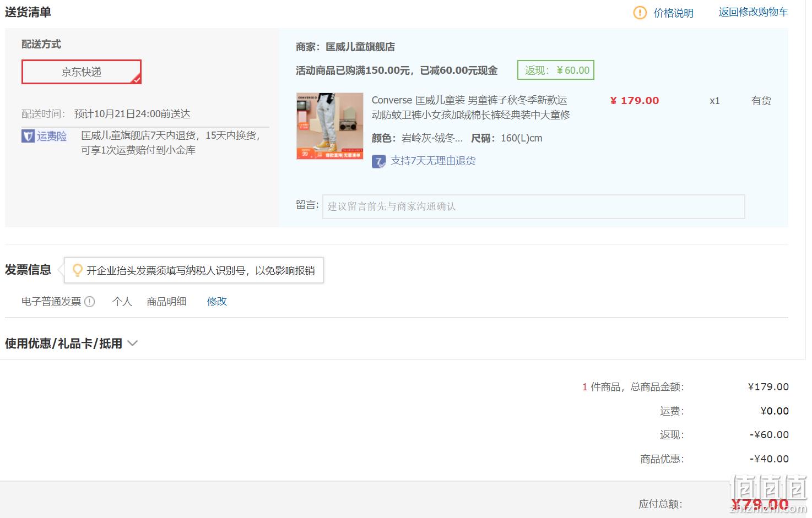Click the orange price explanation warning icon
The width and height of the screenshot is (812, 518).
tap(640, 13)
